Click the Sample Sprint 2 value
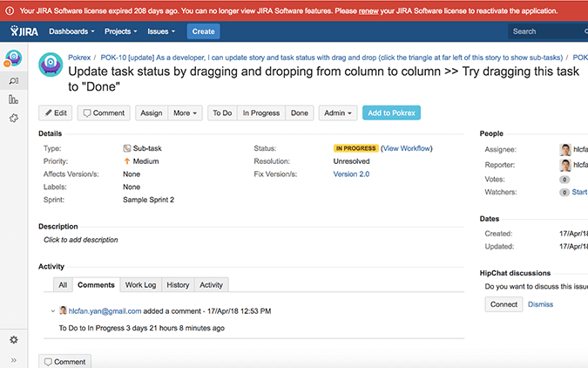Screen dimensions: 588x368 pos(148,200)
